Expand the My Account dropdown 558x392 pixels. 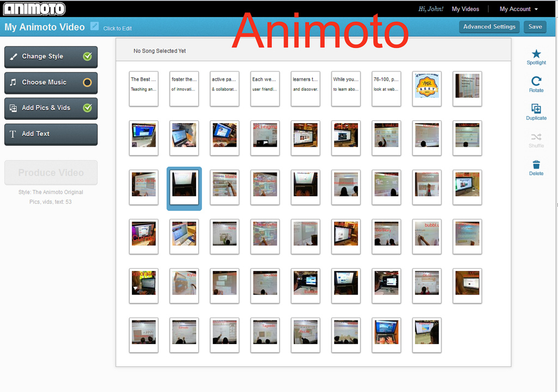(x=518, y=9)
